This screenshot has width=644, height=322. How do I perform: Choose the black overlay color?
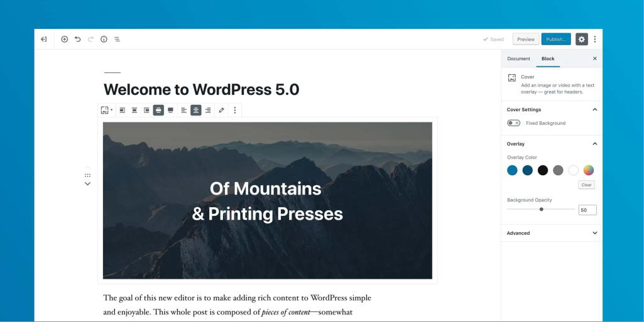click(543, 170)
